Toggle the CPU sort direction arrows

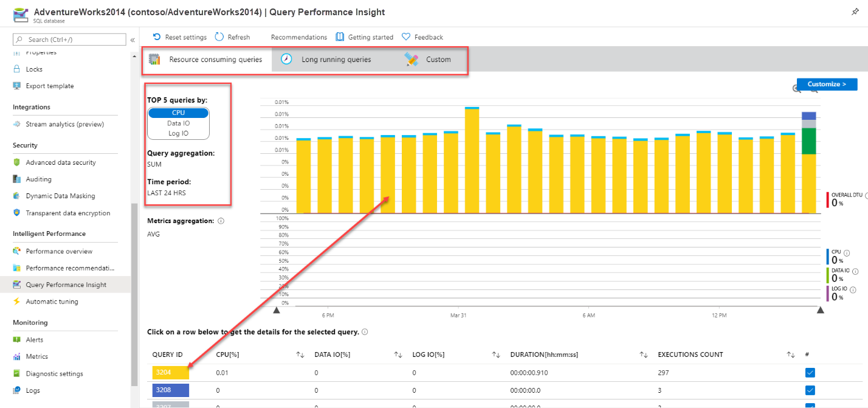click(300, 354)
